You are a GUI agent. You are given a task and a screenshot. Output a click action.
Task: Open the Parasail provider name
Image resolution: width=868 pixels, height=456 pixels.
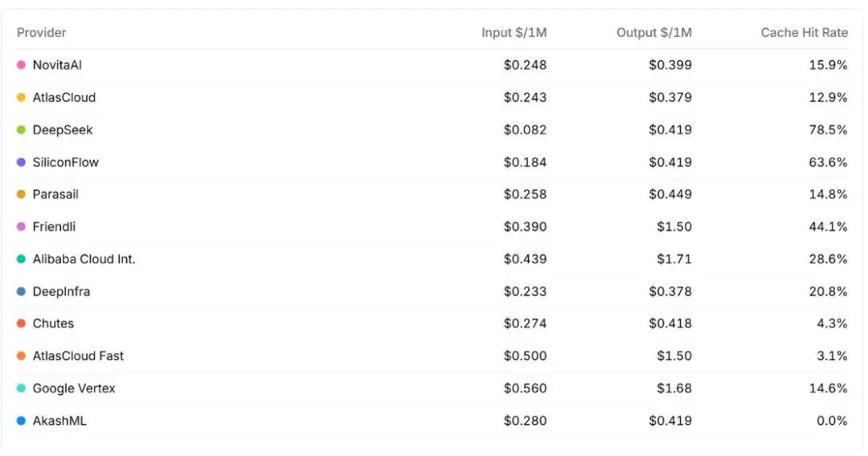click(x=55, y=195)
